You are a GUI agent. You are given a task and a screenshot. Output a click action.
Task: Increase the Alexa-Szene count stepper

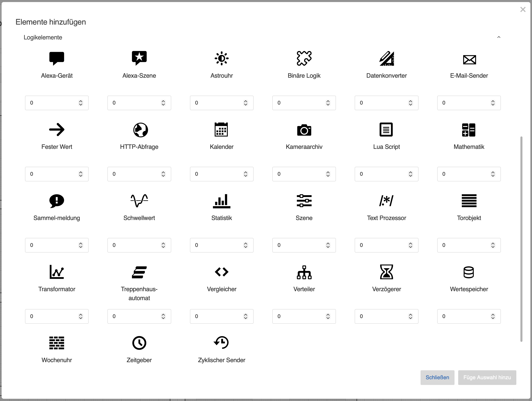[x=163, y=101]
